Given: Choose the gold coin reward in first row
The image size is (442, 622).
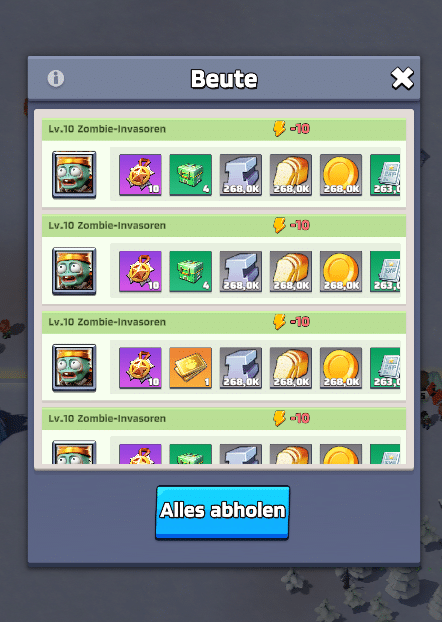Looking at the screenshot, I should [341, 175].
